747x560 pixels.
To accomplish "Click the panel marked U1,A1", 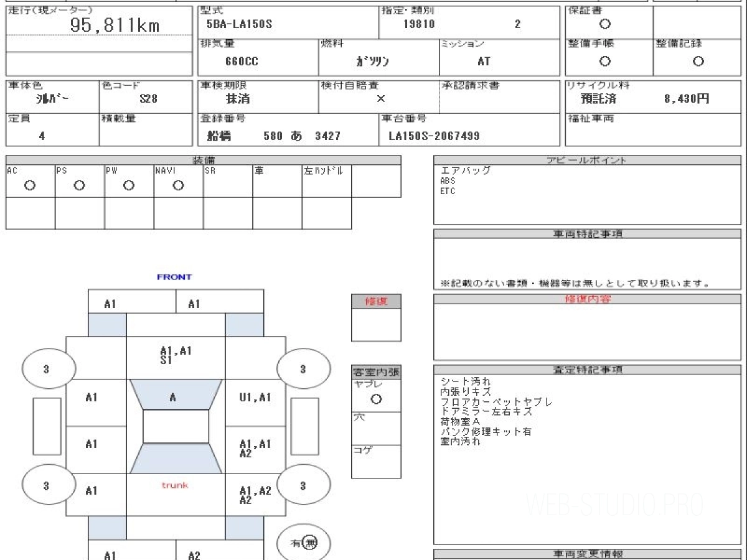I will coord(255,403).
